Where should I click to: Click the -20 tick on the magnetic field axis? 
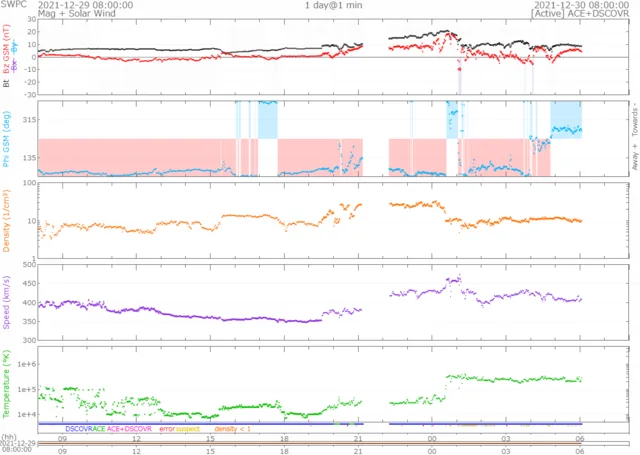tap(30, 82)
